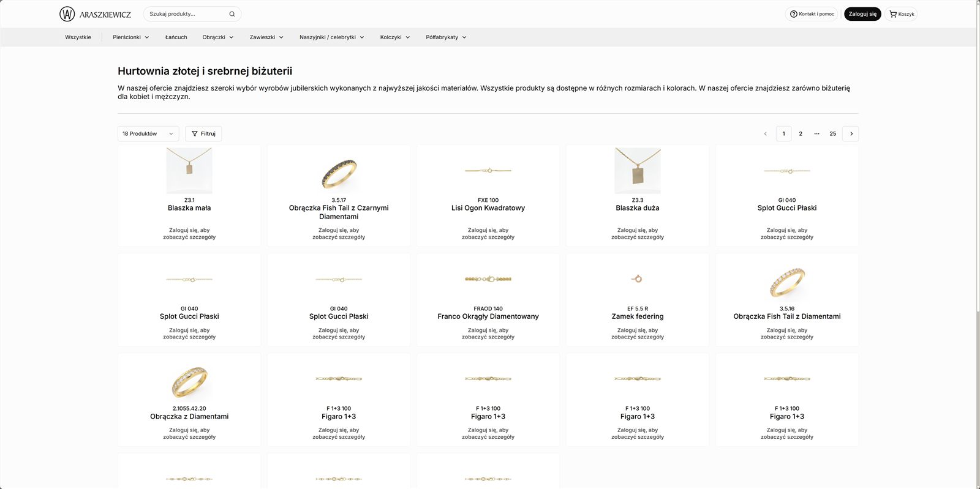Click the Zamek federing product title
Viewport: 980px width, 489px height.
638,316
